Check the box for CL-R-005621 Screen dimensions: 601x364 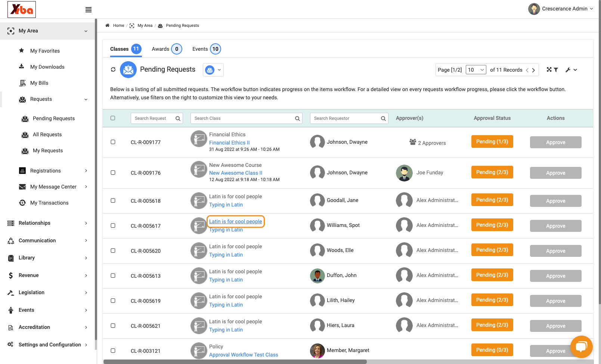point(113,326)
